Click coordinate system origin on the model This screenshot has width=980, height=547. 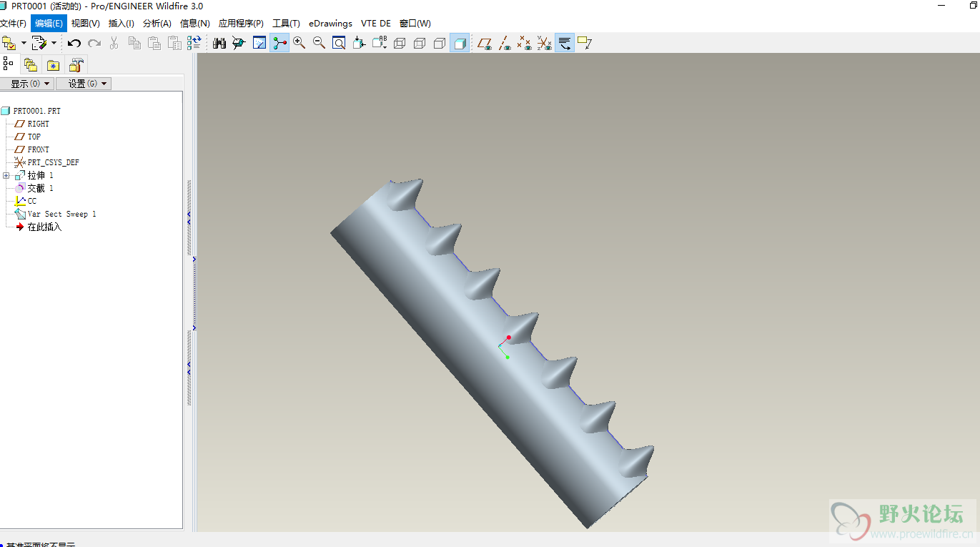pyautogui.click(x=500, y=347)
